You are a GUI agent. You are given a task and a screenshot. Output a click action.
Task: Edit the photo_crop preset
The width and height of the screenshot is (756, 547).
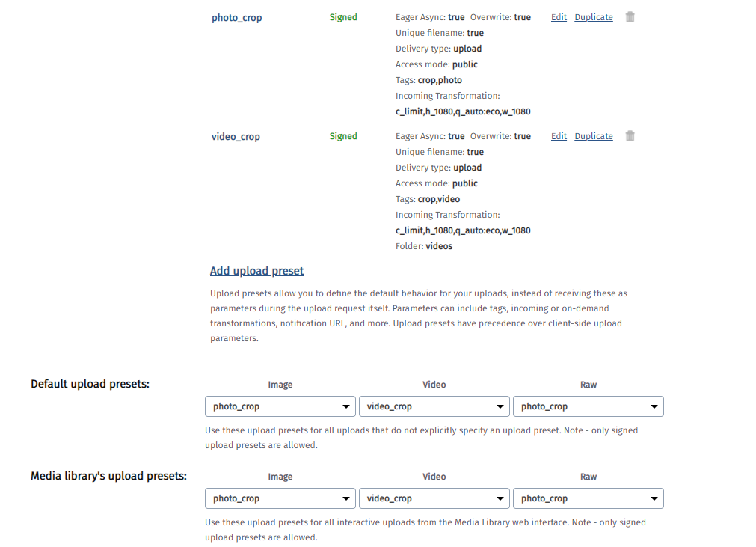(x=559, y=17)
